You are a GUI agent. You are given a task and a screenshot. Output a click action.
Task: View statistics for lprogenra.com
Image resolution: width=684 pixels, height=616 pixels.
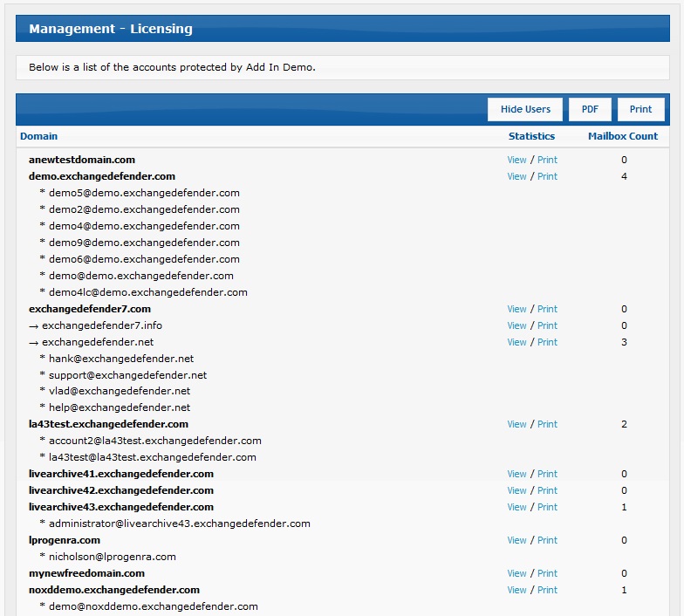pyautogui.click(x=516, y=540)
